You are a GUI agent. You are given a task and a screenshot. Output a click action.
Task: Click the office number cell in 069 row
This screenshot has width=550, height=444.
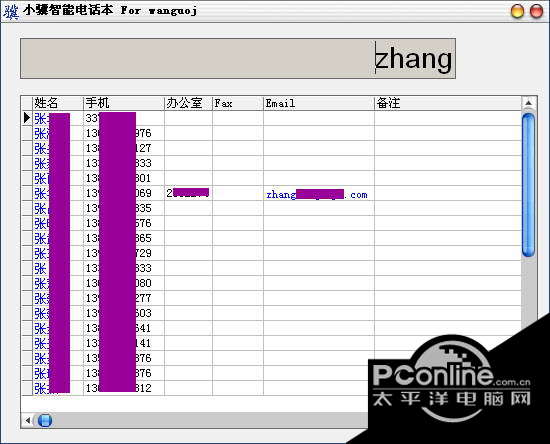pos(188,193)
